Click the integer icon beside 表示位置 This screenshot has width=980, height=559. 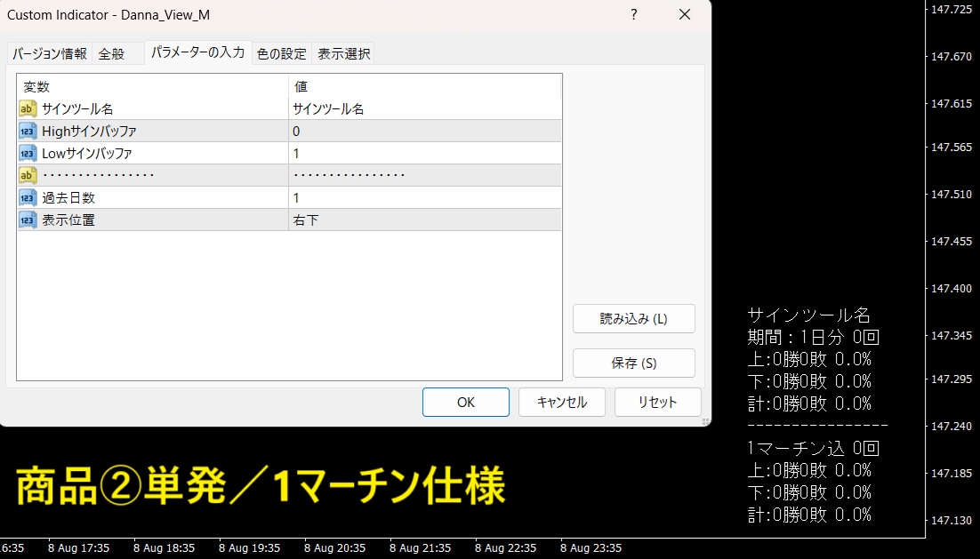tap(28, 220)
